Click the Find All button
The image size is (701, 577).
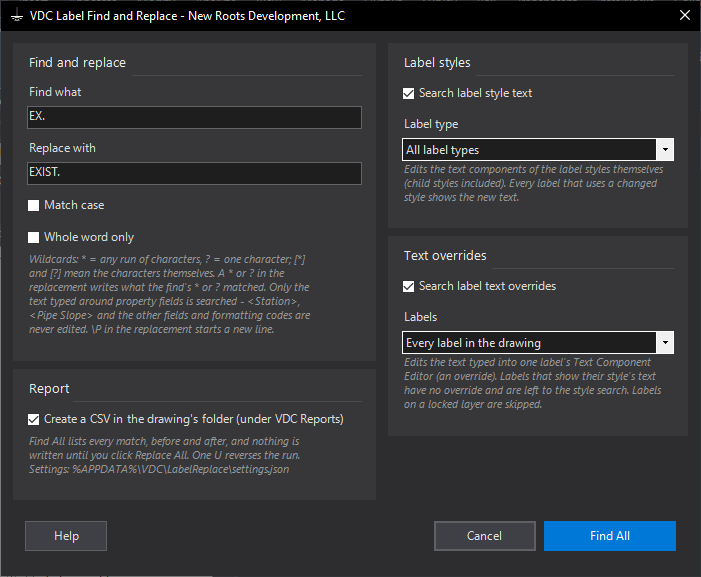(x=610, y=535)
